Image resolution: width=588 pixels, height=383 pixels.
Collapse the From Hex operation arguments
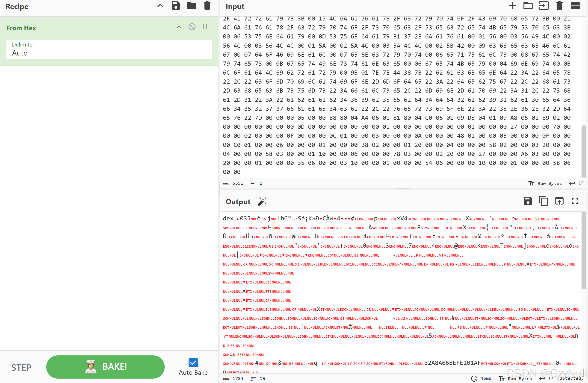[x=179, y=27]
